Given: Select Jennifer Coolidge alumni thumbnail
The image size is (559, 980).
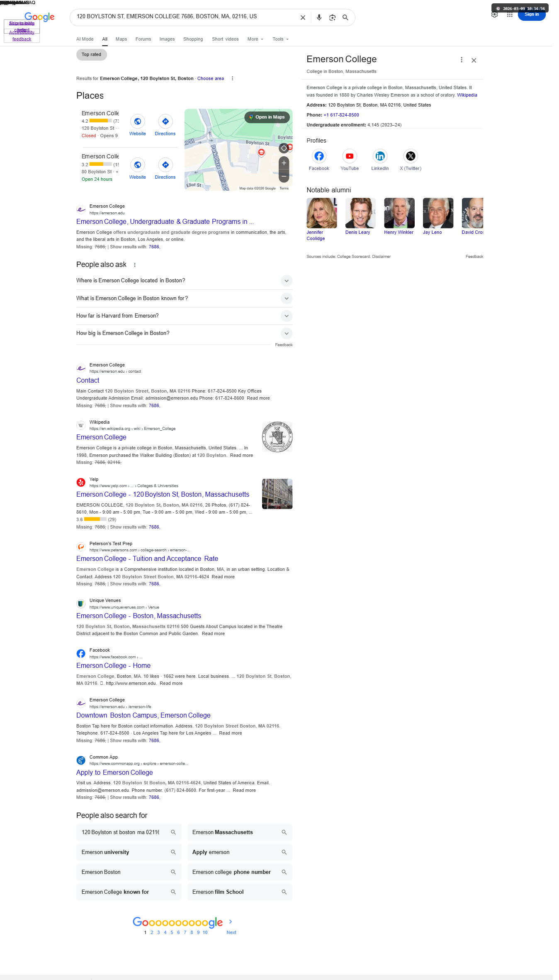Looking at the screenshot, I should coord(321,213).
